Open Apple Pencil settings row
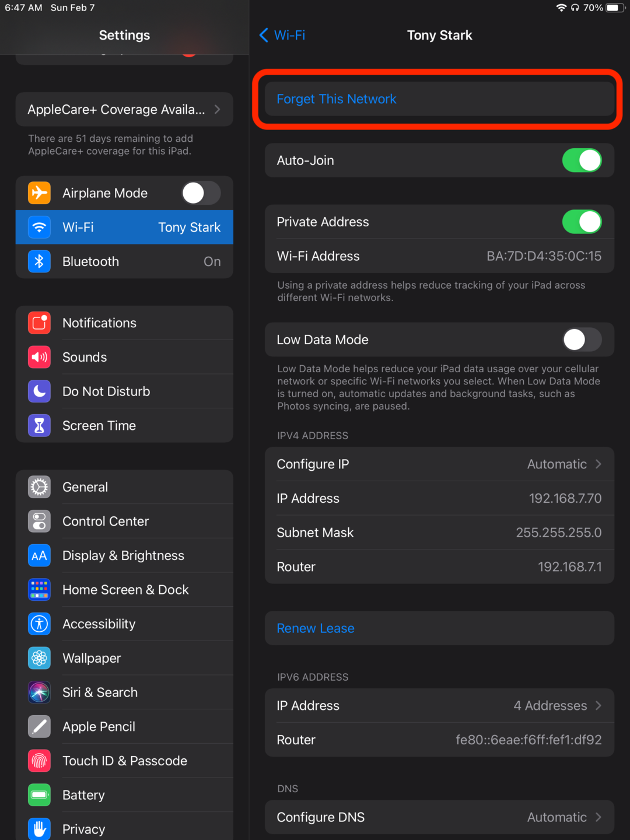The height and width of the screenshot is (840, 630). (x=124, y=727)
